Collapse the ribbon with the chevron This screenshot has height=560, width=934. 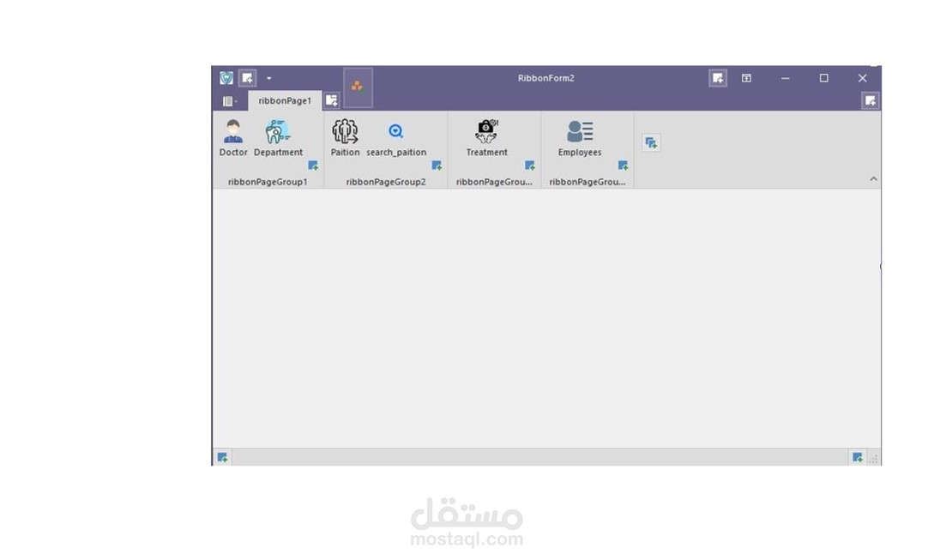pos(873,178)
